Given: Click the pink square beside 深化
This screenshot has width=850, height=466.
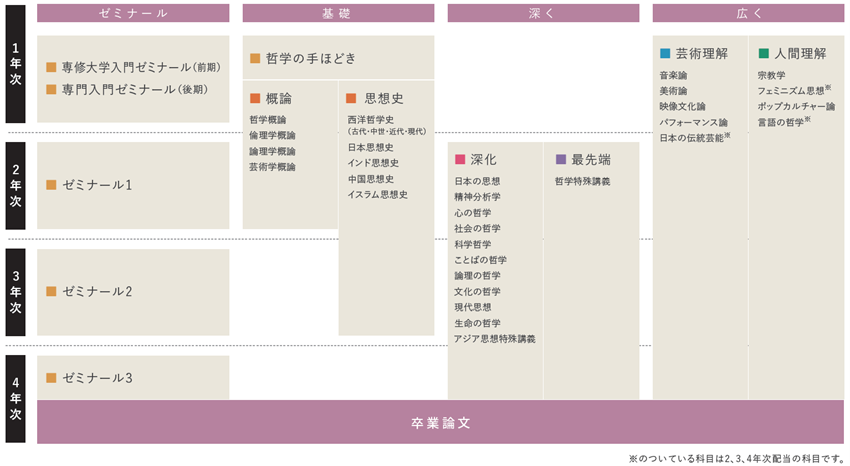Looking at the screenshot, I should [459, 159].
